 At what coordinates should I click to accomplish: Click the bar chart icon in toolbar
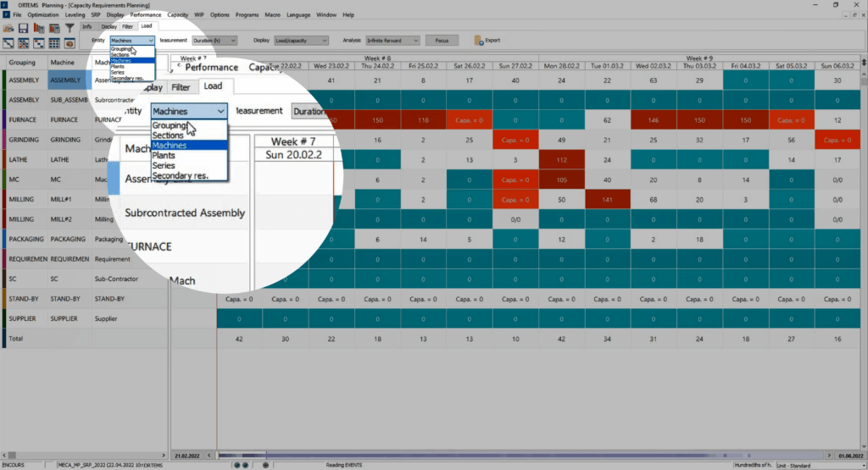click(39, 28)
